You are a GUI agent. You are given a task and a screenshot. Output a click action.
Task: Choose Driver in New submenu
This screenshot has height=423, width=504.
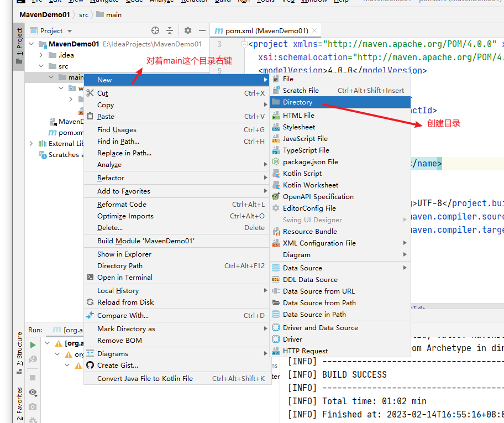coord(340,339)
